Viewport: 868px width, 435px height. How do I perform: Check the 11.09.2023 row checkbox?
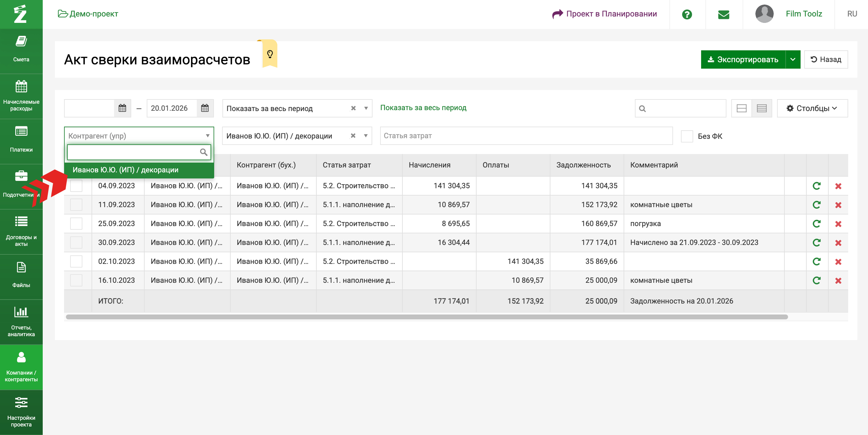pyautogui.click(x=76, y=204)
